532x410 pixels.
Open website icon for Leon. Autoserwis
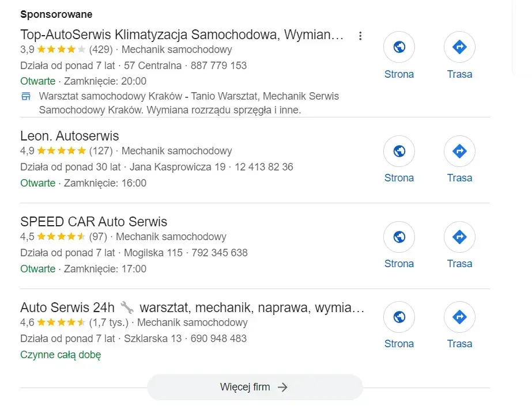tap(399, 151)
